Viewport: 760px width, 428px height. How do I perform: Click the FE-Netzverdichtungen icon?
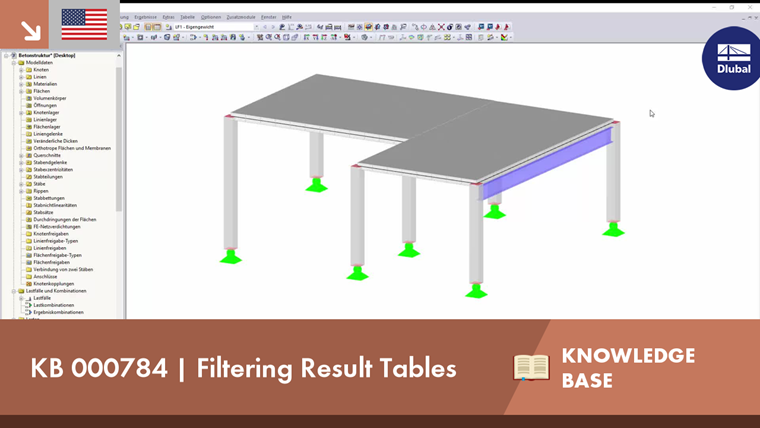pyautogui.click(x=29, y=227)
